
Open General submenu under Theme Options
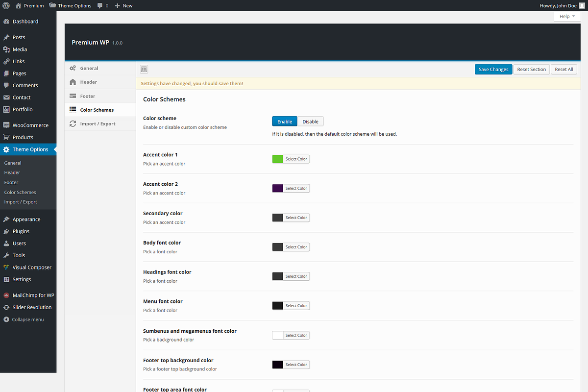coord(13,163)
